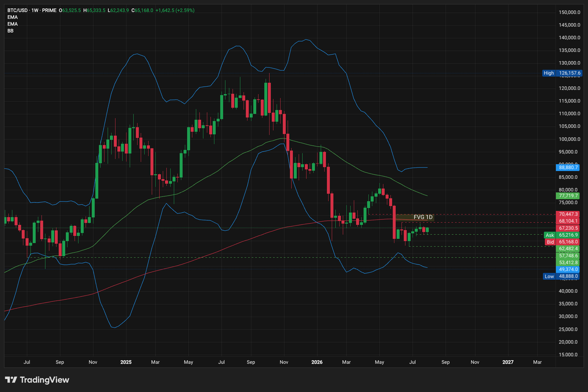The height and width of the screenshot is (392, 588).
Task: Click the Bid tag
Action: [x=550, y=242]
